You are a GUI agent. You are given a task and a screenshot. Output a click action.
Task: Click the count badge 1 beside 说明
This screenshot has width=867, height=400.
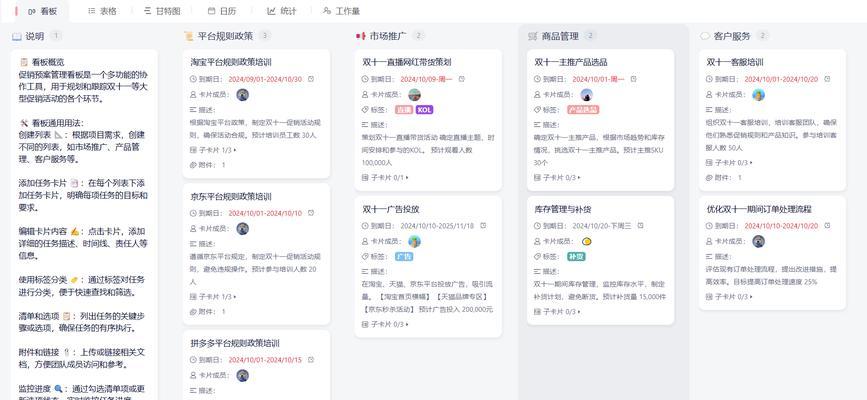point(56,36)
